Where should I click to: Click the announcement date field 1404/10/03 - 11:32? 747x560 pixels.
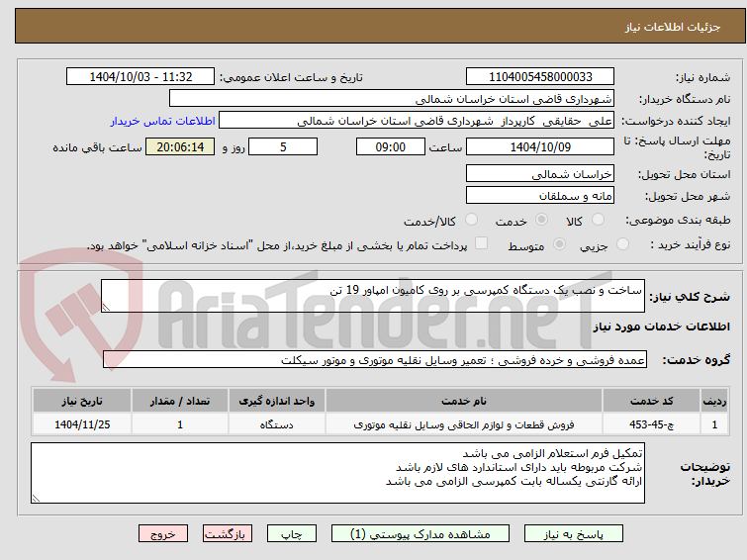[x=140, y=77]
